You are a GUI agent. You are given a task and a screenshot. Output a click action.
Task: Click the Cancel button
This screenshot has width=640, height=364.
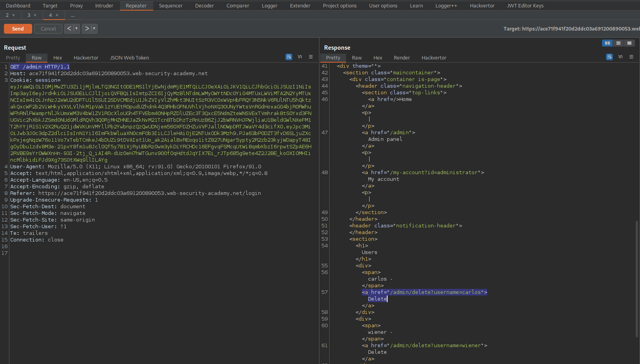pyautogui.click(x=48, y=29)
